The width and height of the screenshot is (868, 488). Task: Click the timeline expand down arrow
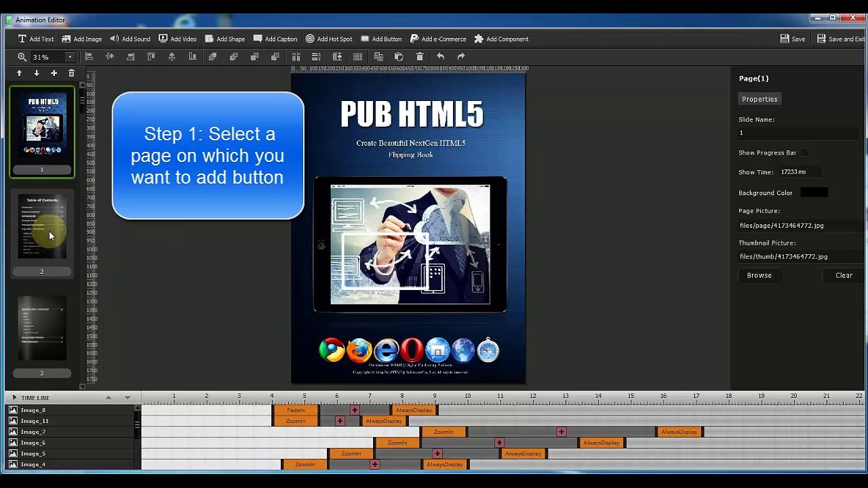pos(127,398)
